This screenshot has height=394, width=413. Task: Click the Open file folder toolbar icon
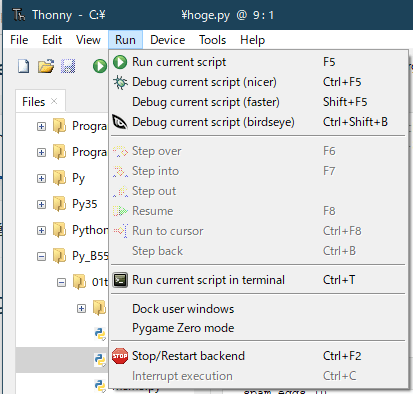pos(46,66)
